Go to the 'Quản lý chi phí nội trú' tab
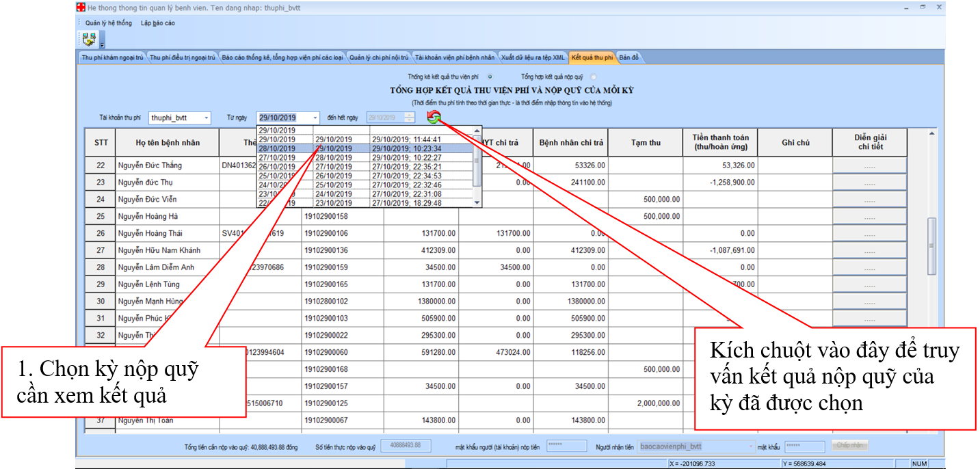 coord(379,57)
